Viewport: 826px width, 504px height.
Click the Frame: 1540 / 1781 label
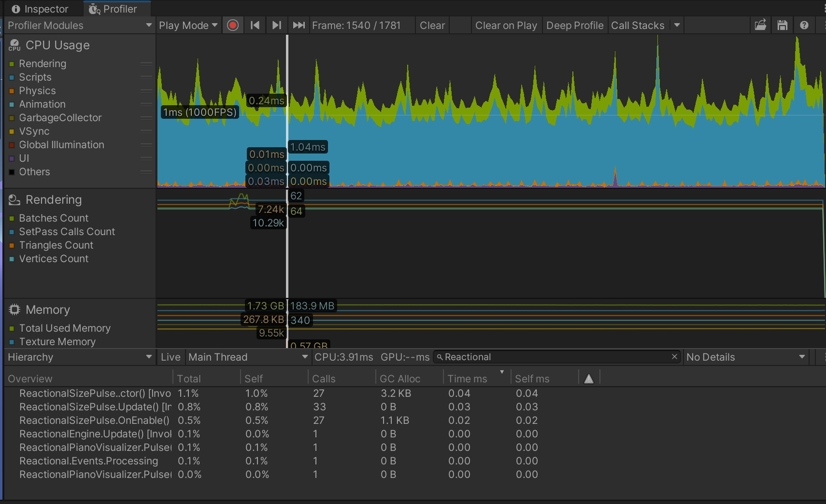click(x=356, y=25)
